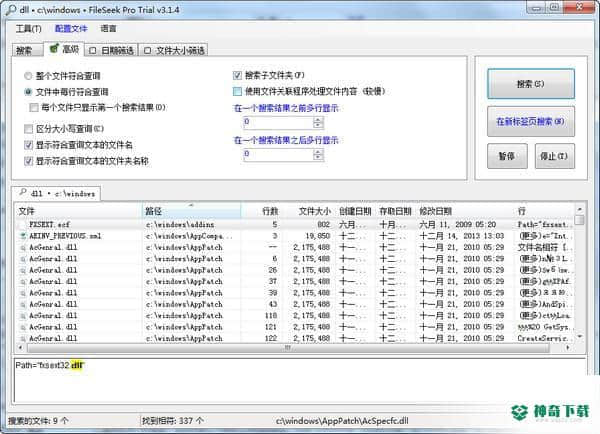This screenshot has height=434, width=600.
Task: Click 在新标签页搜索 button
Action: [x=531, y=122]
